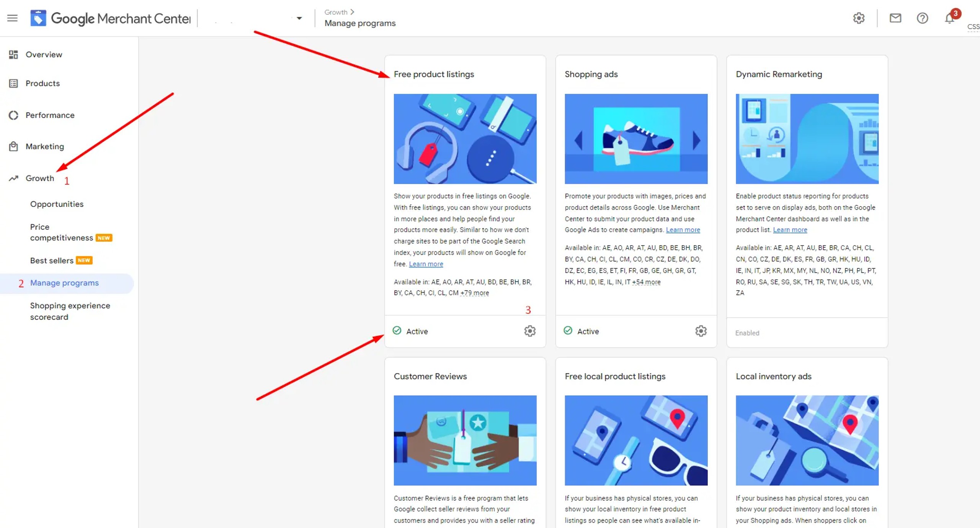Expand +54 more countries in Shopping ads

click(x=646, y=282)
